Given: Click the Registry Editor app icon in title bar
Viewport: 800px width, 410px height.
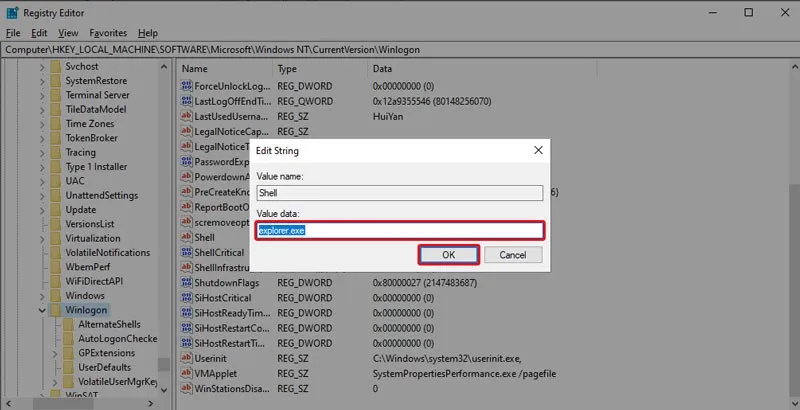Looking at the screenshot, I should (12, 13).
